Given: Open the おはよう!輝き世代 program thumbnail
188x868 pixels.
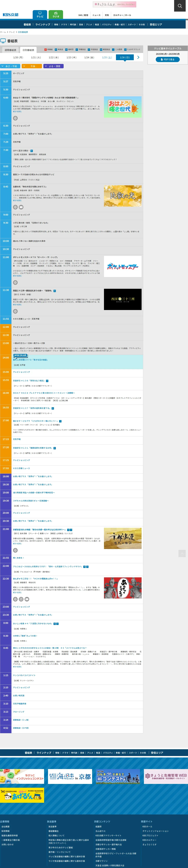Looking at the screenshot, I should [x=123, y=107].
